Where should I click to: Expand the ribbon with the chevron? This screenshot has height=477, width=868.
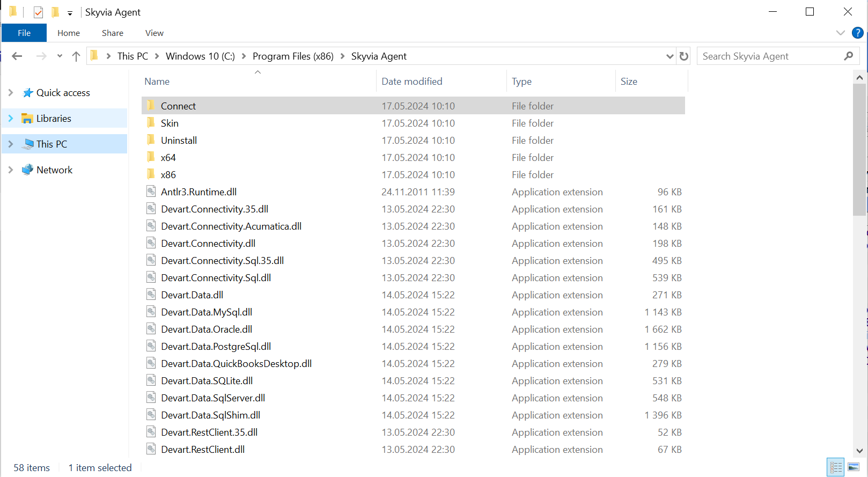point(840,33)
